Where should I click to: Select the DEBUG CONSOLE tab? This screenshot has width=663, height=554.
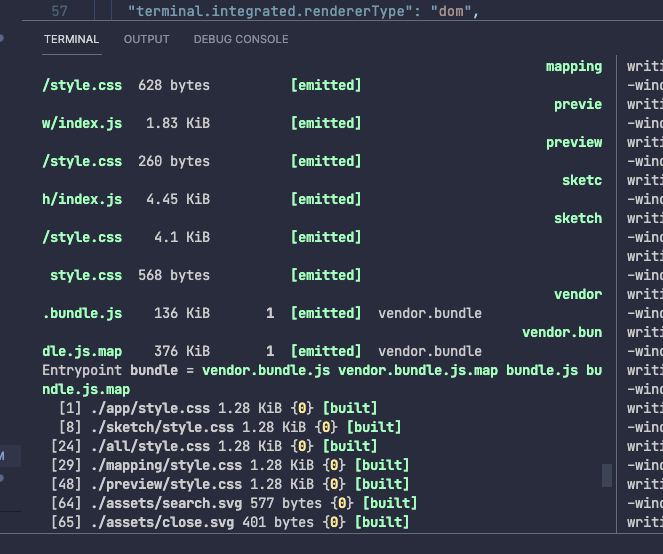[241, 39]
